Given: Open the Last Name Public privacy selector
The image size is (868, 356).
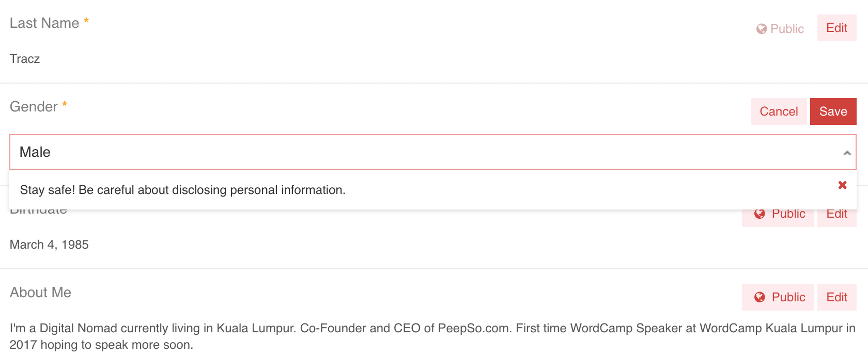Looking at the screenshot, I should click(780, 28).
